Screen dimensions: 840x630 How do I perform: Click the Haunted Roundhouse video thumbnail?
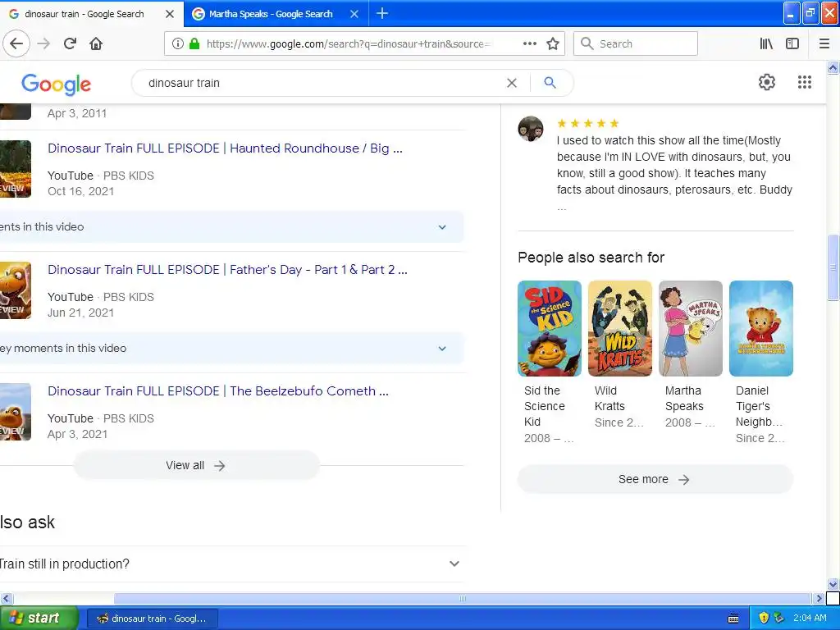point(16,169)
